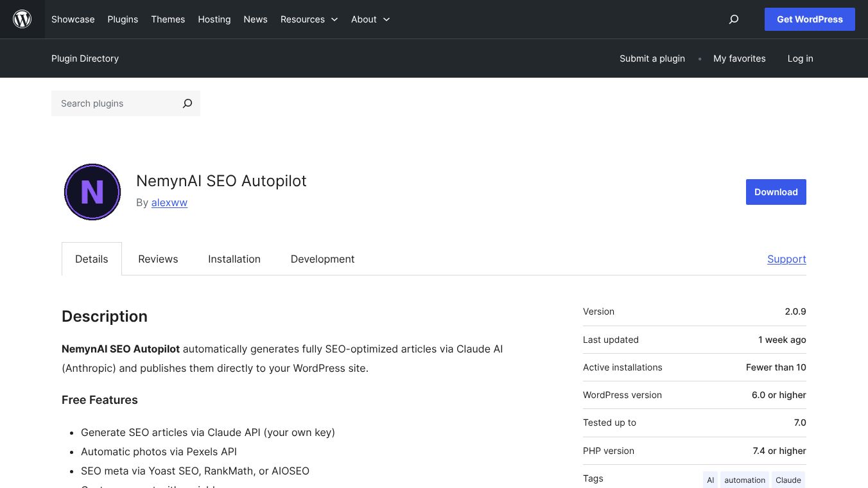Click the '7.4 or higher' PHP version value
The width and height of the screenshot is (868, 488).
point(779,451)
